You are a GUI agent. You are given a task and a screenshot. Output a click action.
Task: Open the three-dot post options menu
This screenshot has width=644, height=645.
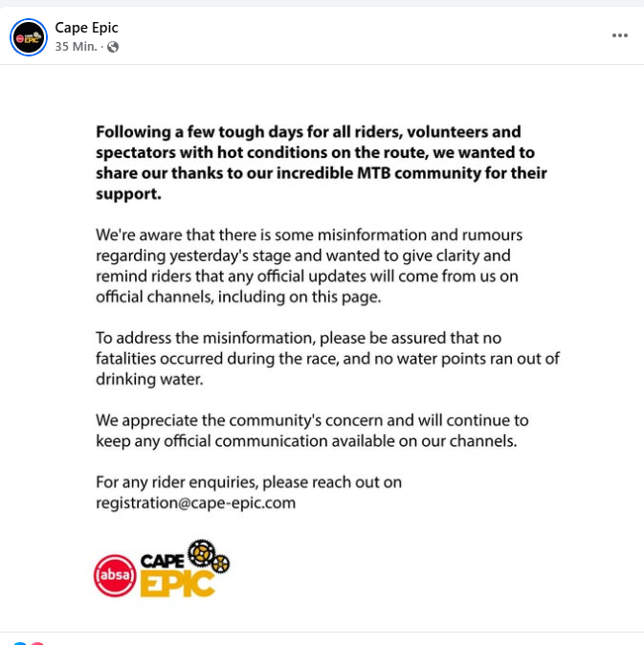coord(620,36)
